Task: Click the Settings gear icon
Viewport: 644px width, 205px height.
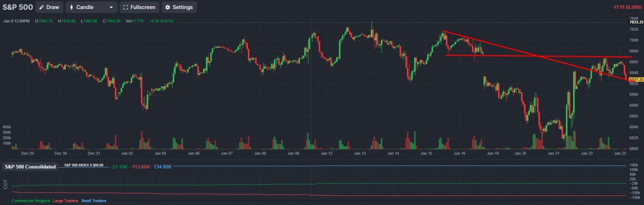Action: (168, 8)
